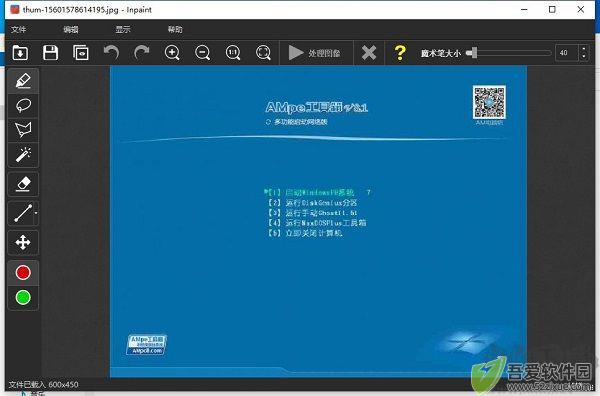Select the Polygonal Lasso tool
This screenshot has width=600, height=396.
[x=23, y=130]
